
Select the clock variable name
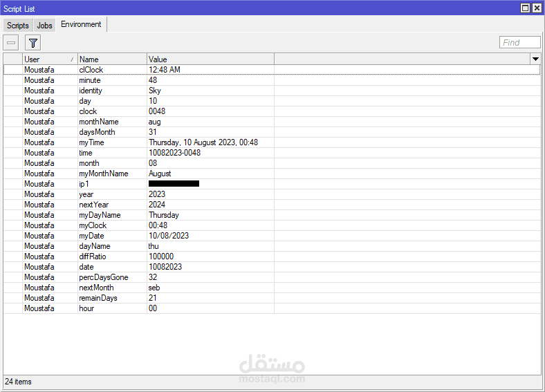(x=88, y=111)
